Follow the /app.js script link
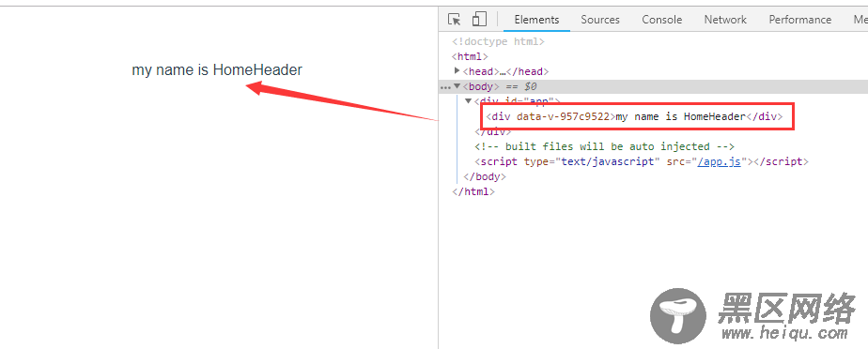The width and height of the screenshot is (868, 349). tap(719, 161)
